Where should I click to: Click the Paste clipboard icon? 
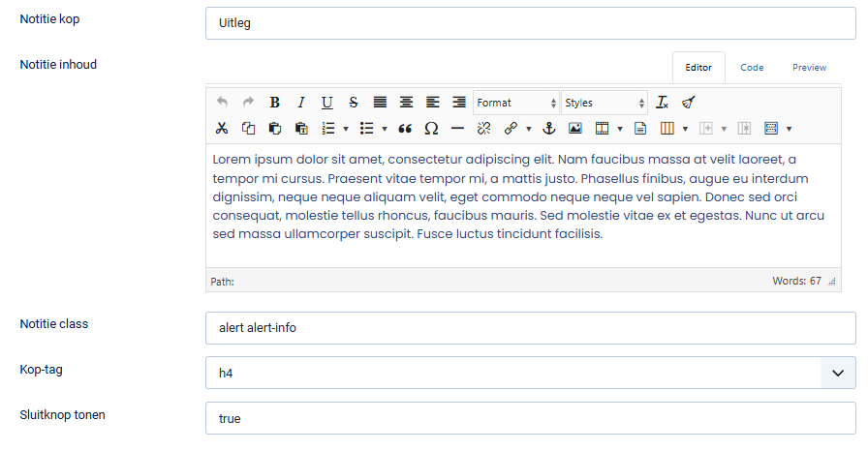click(x=274, y=128)
